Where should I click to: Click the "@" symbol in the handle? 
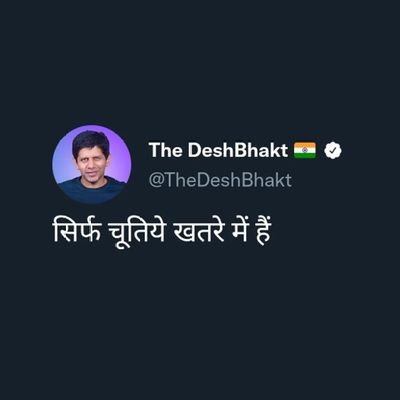[155, 180]
